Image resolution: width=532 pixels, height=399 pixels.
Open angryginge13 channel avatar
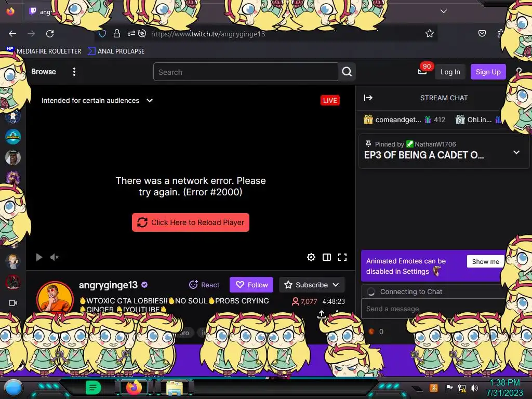(x=55, y=299)
